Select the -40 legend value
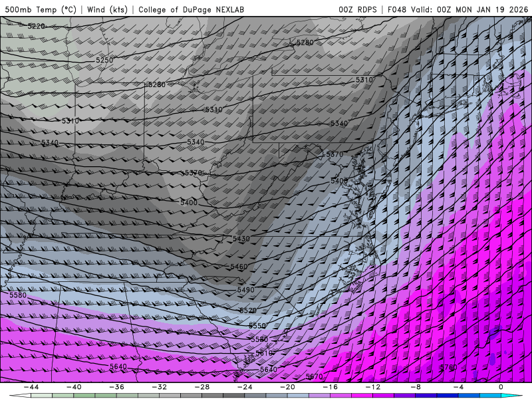The image size is (532, 399). point(74,387)
